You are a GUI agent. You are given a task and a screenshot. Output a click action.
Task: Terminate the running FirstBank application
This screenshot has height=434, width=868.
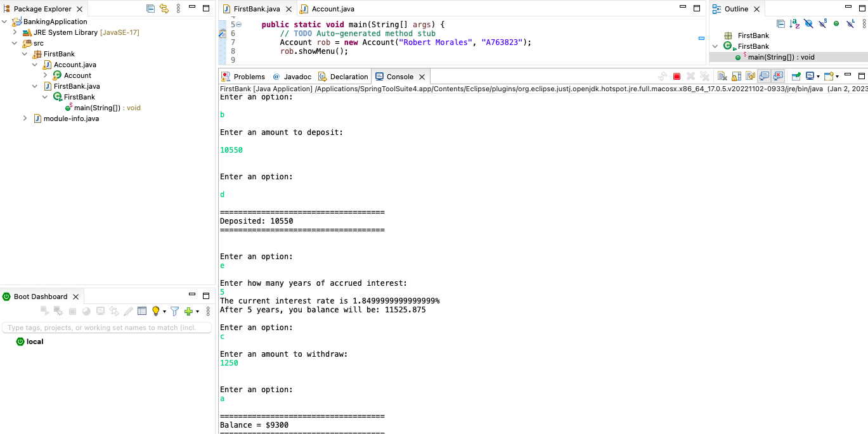click(677, 76)
